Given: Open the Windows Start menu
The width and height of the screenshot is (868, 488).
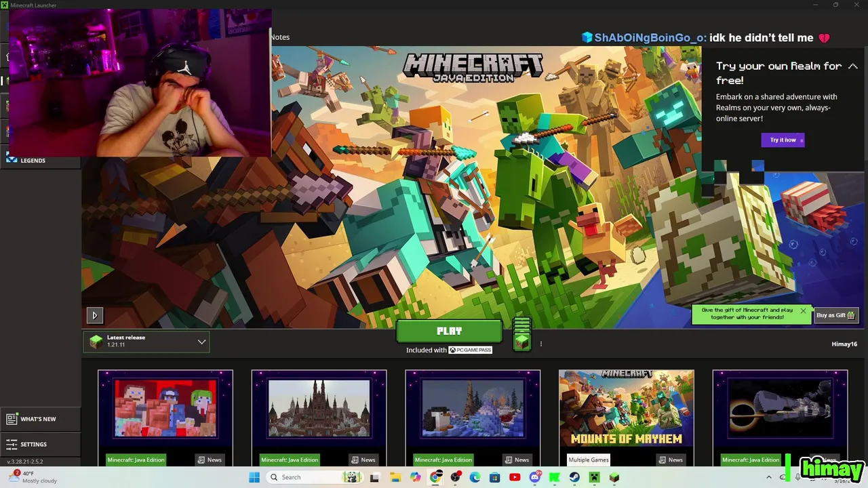Looking at the screenshot, I should click(x=254, y=477).
